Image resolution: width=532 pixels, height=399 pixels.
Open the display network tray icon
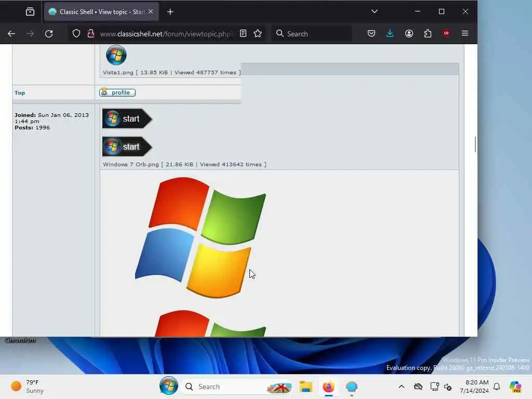click(434, 387)
